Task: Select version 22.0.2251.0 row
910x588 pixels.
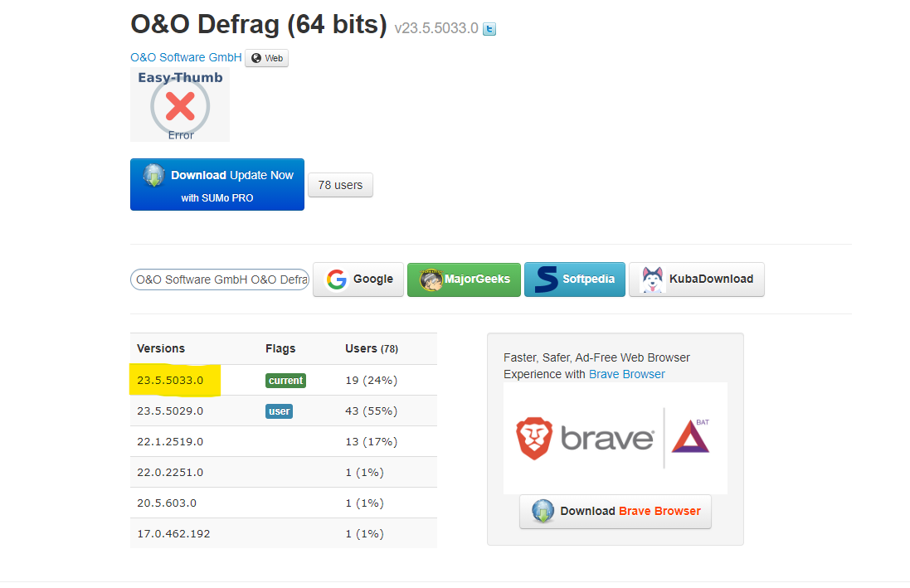Action: 283,473
